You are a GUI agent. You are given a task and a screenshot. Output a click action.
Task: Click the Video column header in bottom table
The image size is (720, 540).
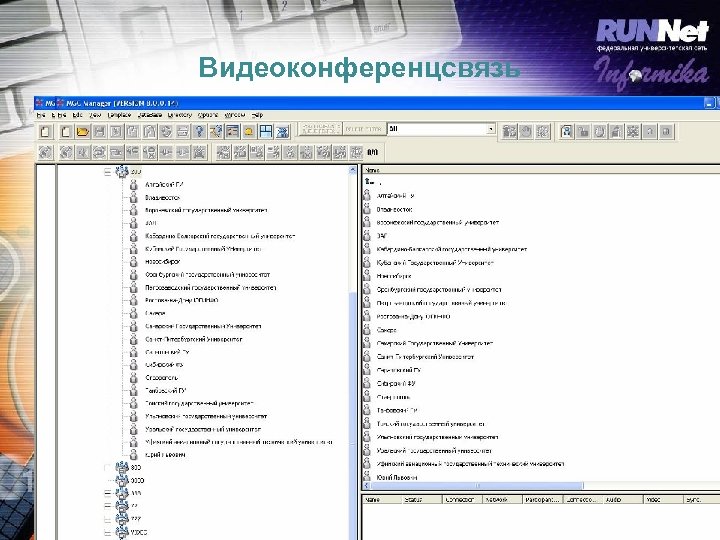point(662,500)
